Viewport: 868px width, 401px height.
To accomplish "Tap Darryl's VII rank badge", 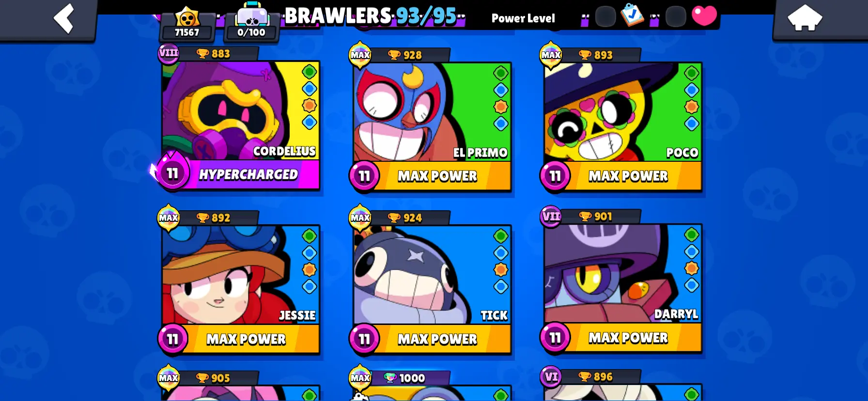I will (x=551, y=216).
